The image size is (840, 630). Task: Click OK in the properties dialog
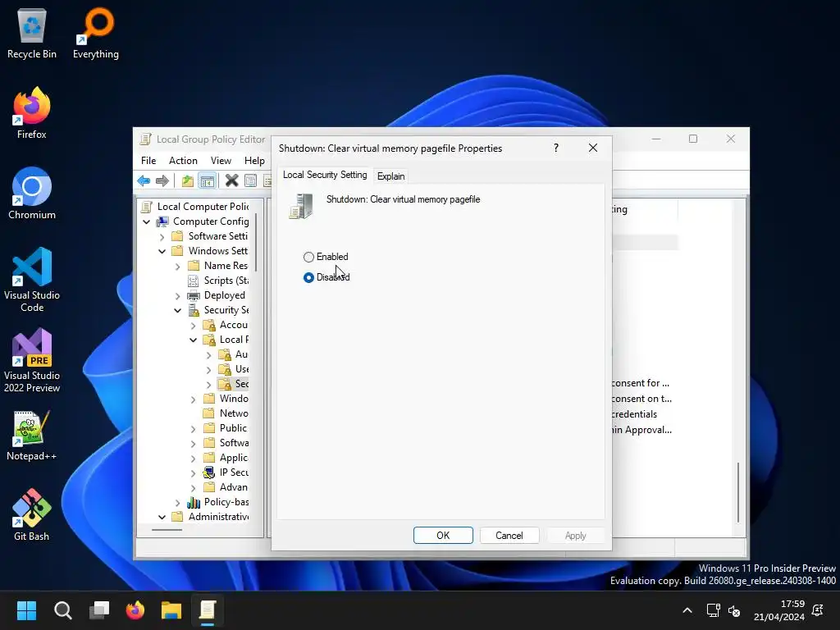coord(443,535)
